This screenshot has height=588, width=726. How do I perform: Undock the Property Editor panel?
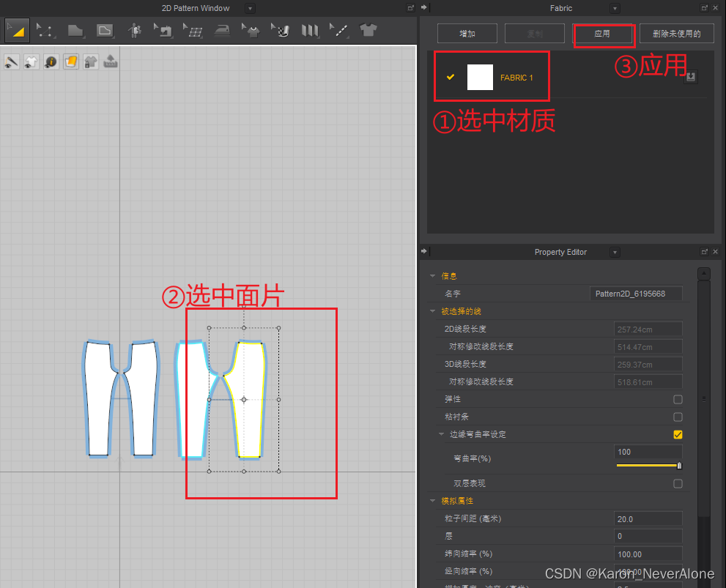tap(704, 252)
